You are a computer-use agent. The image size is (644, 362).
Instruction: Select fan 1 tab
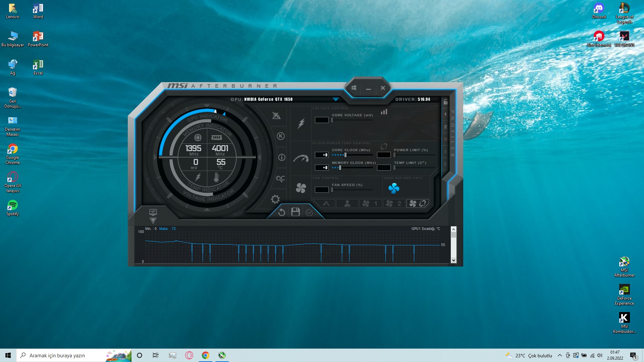pyautogui.click(x=370, y=203)
